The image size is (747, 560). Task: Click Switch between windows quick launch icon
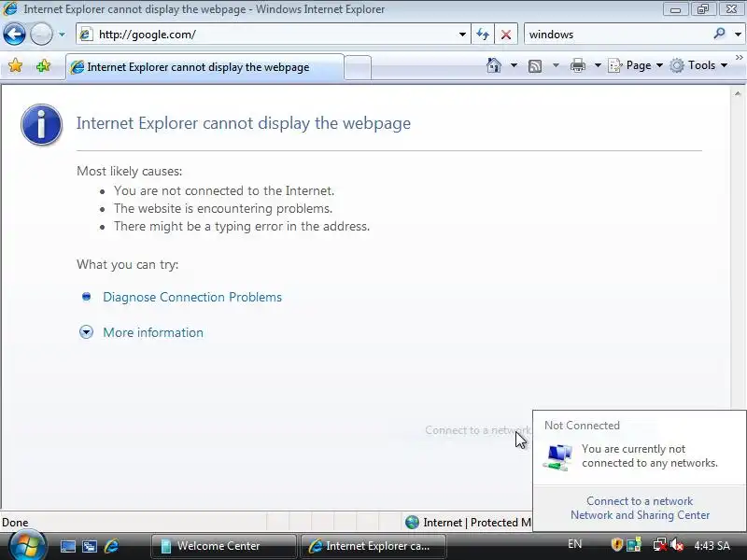[90, 546]
